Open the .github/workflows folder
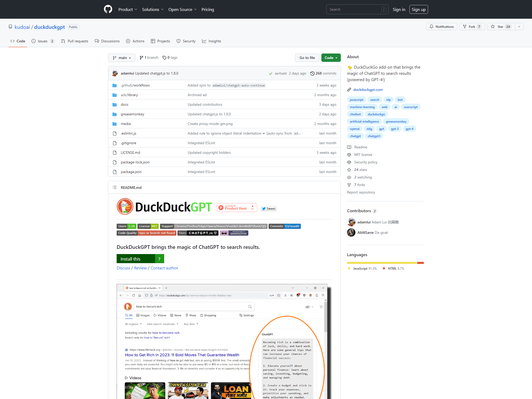This screenshot has width=532, height=399. pyautogui.click(x=135, y=85)
